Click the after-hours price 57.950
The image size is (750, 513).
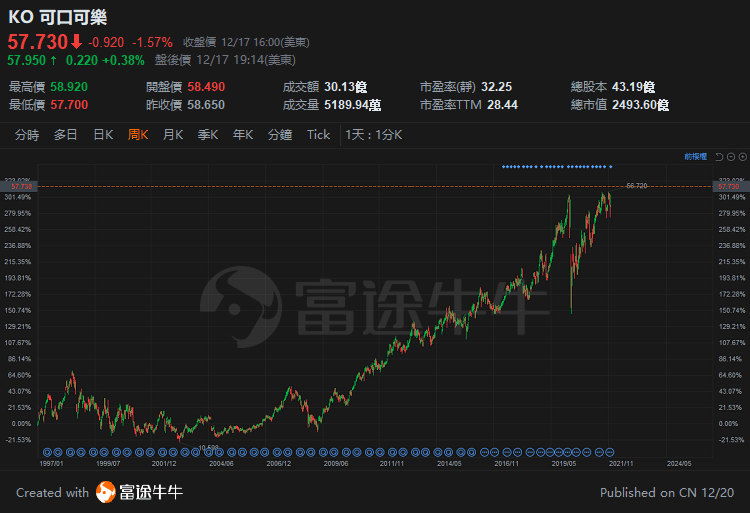(26, 60)
